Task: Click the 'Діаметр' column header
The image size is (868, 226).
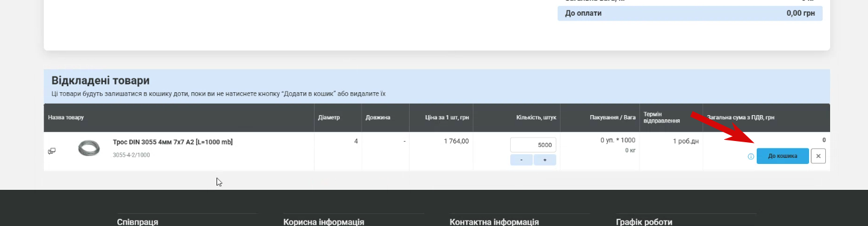Action: point(329,118)
